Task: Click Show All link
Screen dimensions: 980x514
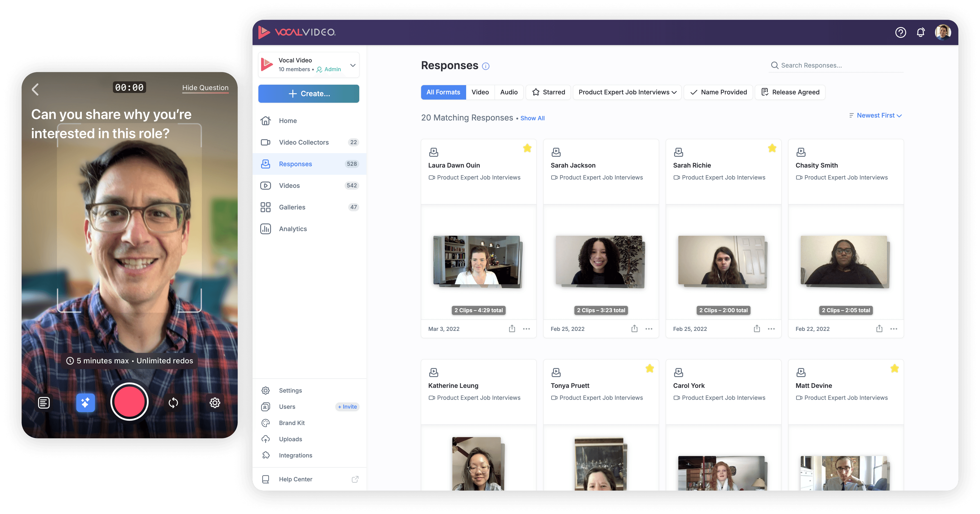Action: click(532, 118)
